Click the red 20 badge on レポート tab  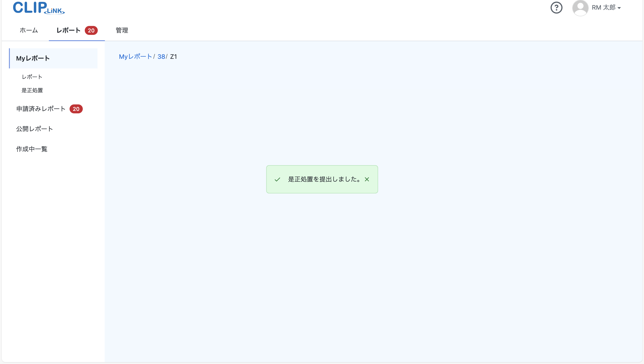[91, 30]
